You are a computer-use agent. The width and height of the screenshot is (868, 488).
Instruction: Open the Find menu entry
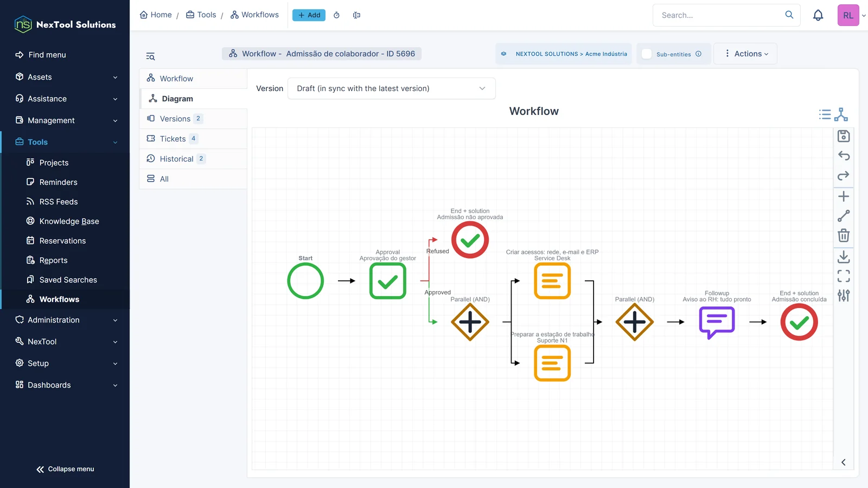point(41,55)
